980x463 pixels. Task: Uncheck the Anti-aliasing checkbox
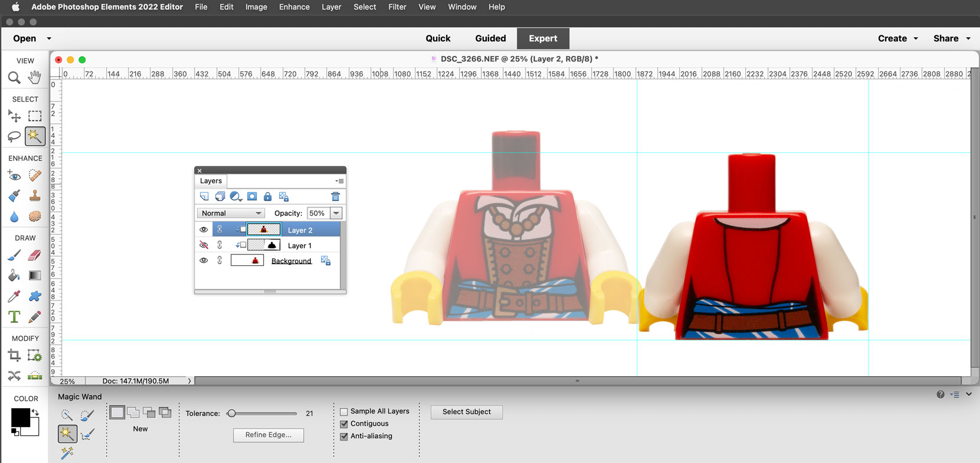(x=344, y=436)
